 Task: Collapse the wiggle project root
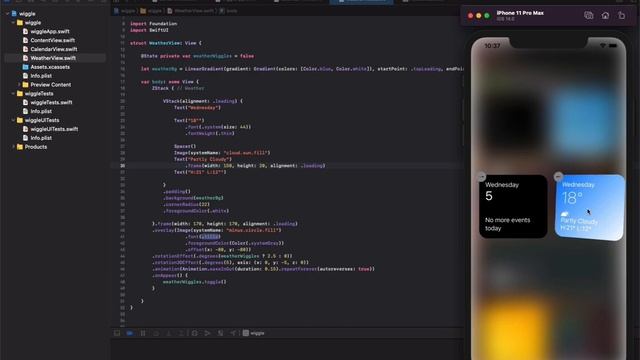click(7, 14)
